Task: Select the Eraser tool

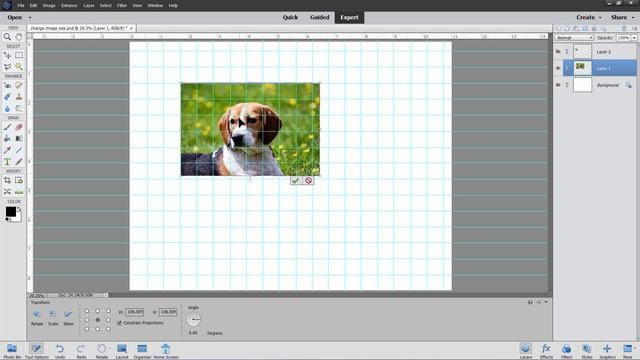Action: click(19, 127)
